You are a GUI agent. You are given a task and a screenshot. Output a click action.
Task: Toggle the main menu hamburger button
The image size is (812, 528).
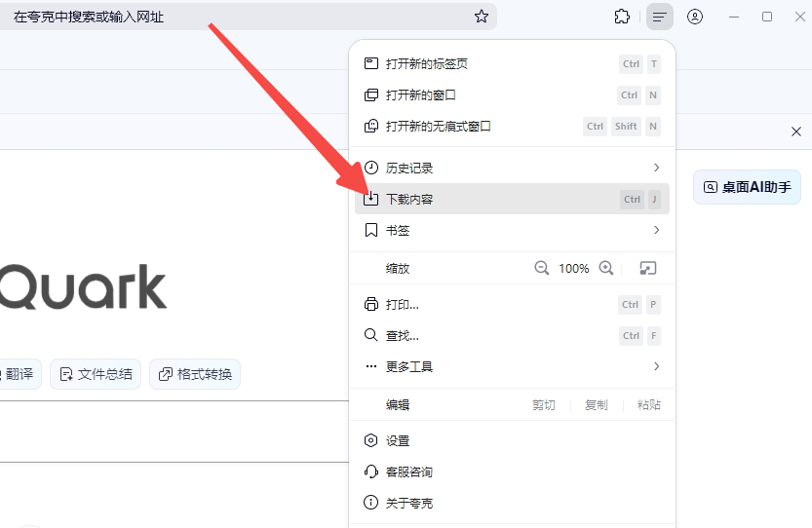pyautogui.click(x=659, y=18)
